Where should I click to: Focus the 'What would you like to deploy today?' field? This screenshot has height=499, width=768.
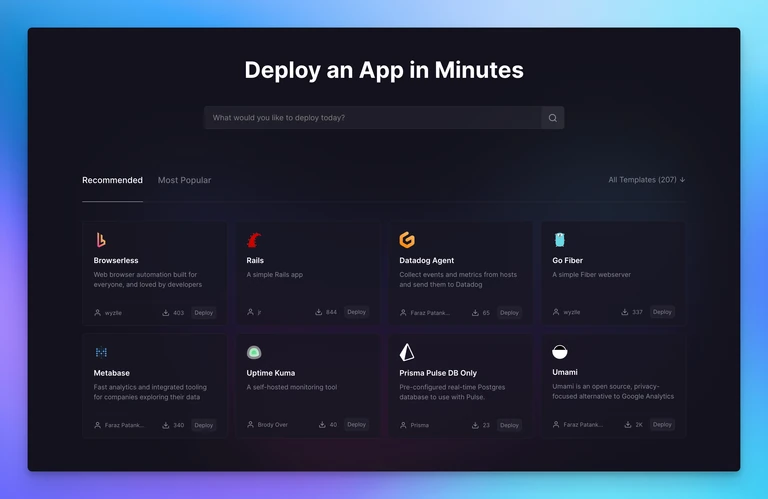tap(373, 118)
